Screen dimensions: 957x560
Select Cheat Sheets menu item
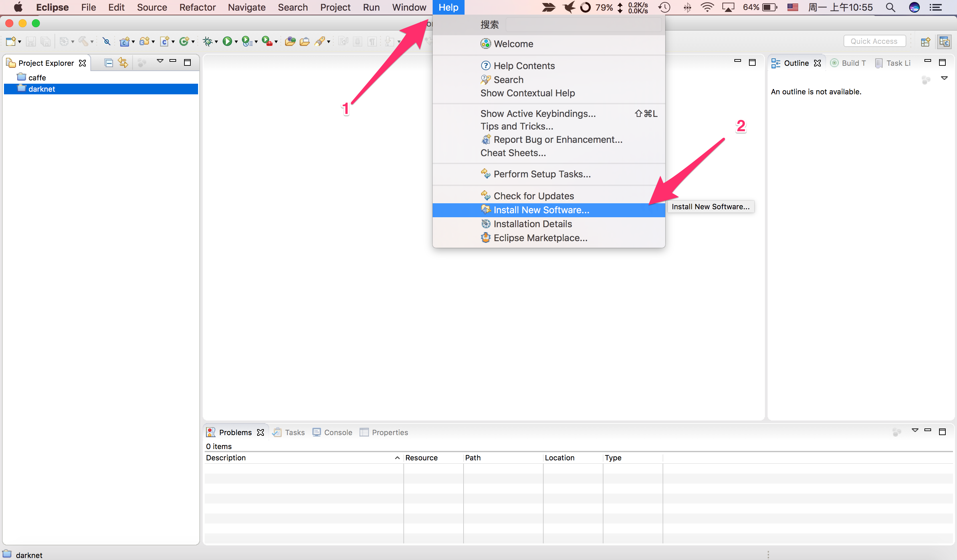coord(549,153)
